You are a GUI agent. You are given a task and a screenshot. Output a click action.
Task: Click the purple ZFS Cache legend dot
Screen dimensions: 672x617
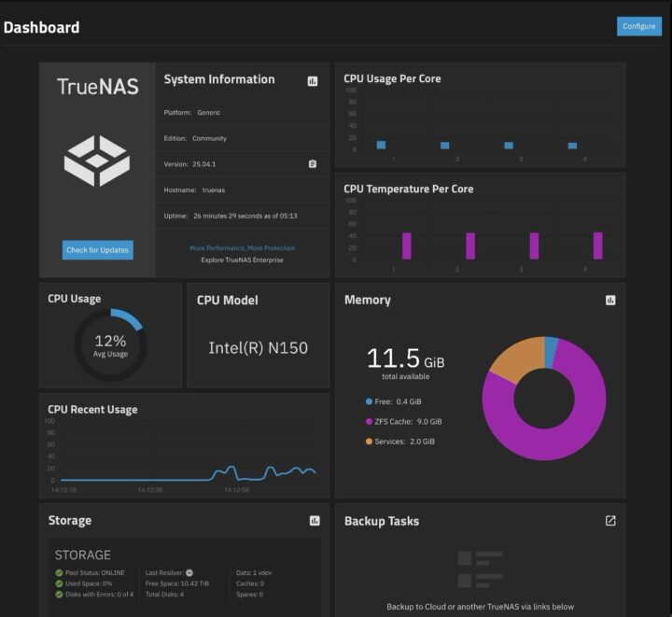[370, 421]
